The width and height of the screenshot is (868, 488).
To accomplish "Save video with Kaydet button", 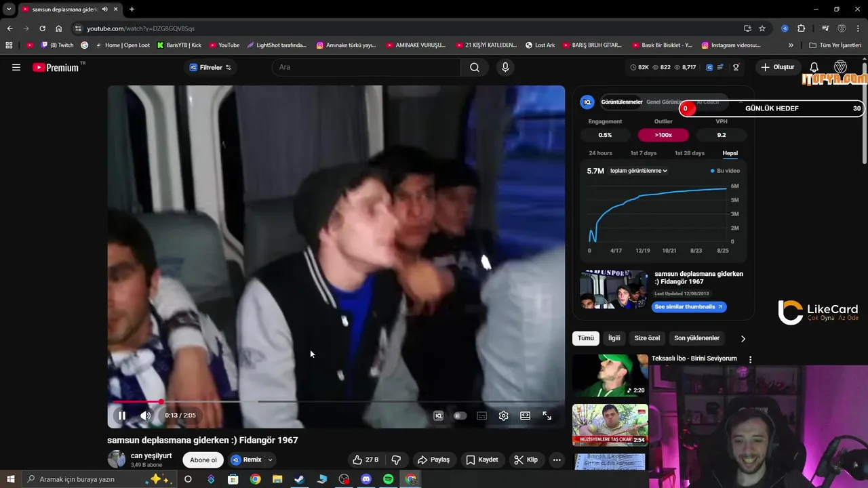I will [482, 460].
